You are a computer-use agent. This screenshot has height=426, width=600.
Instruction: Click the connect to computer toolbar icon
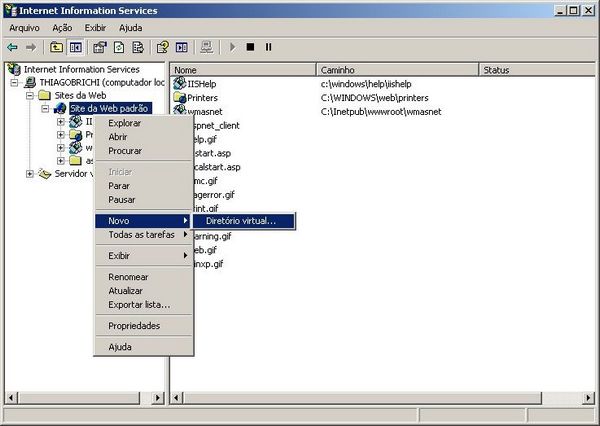coord(207,47)
